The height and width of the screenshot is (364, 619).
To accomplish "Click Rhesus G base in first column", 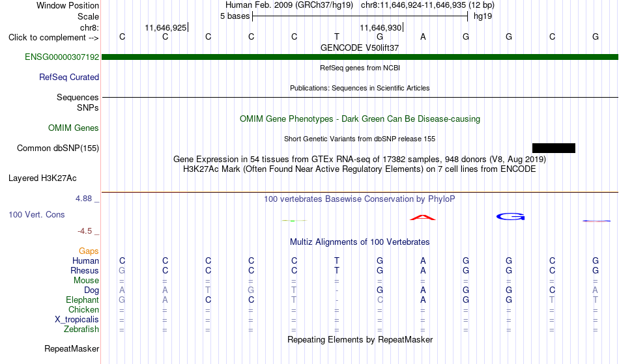I will tap(122, 270).
